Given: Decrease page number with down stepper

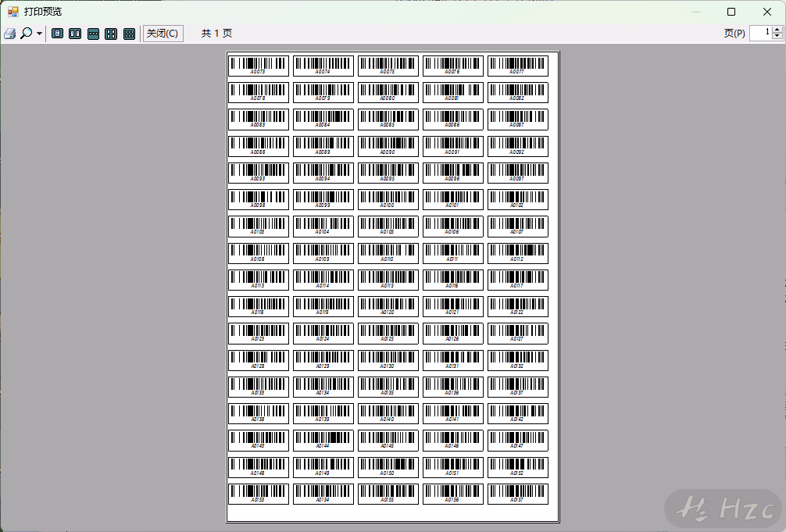Looking at the screenshot, I should pyautogui.click(x=777, y=37).
